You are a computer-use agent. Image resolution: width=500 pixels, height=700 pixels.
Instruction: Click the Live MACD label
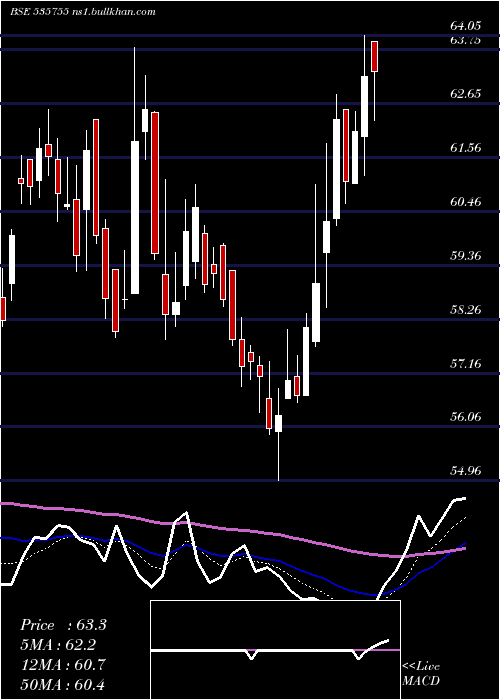tap(421, 674)
